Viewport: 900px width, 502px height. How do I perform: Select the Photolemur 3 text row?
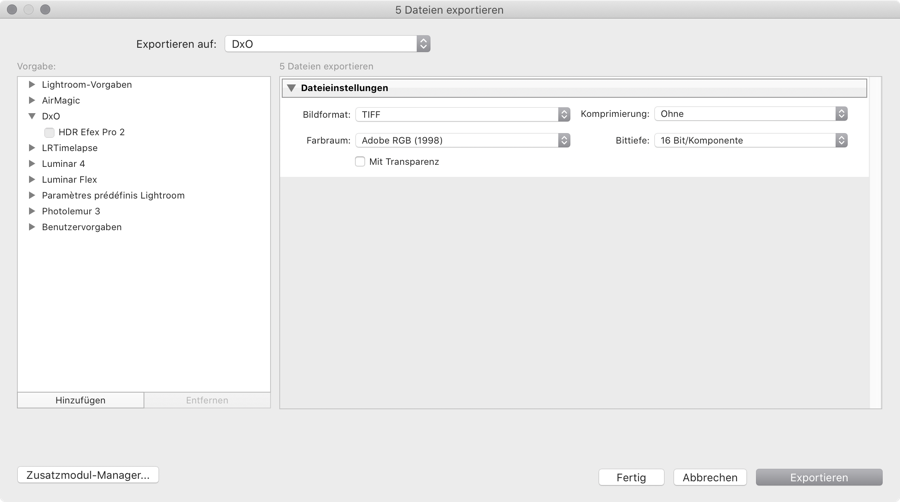[71, 211]
